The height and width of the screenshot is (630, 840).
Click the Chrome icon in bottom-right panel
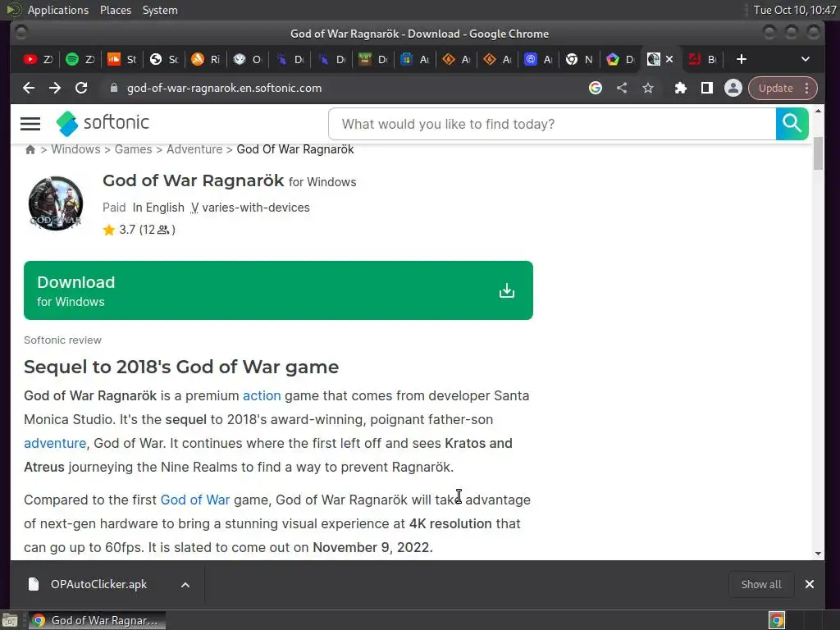[777, 620]
